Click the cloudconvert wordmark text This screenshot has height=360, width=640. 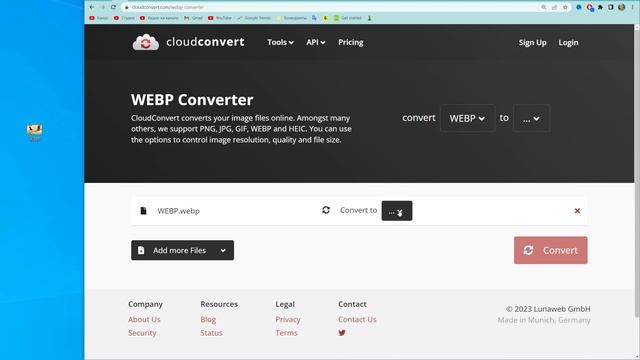205,42
